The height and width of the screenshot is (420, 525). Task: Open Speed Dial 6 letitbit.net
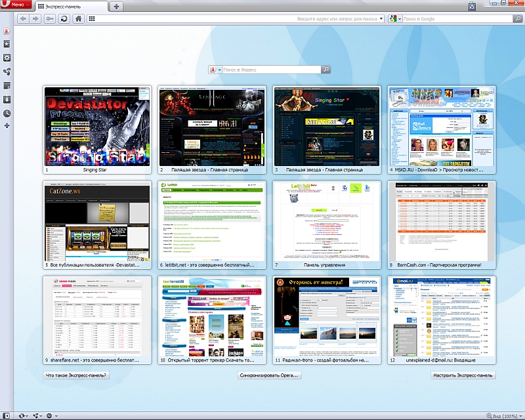[212, 224]
